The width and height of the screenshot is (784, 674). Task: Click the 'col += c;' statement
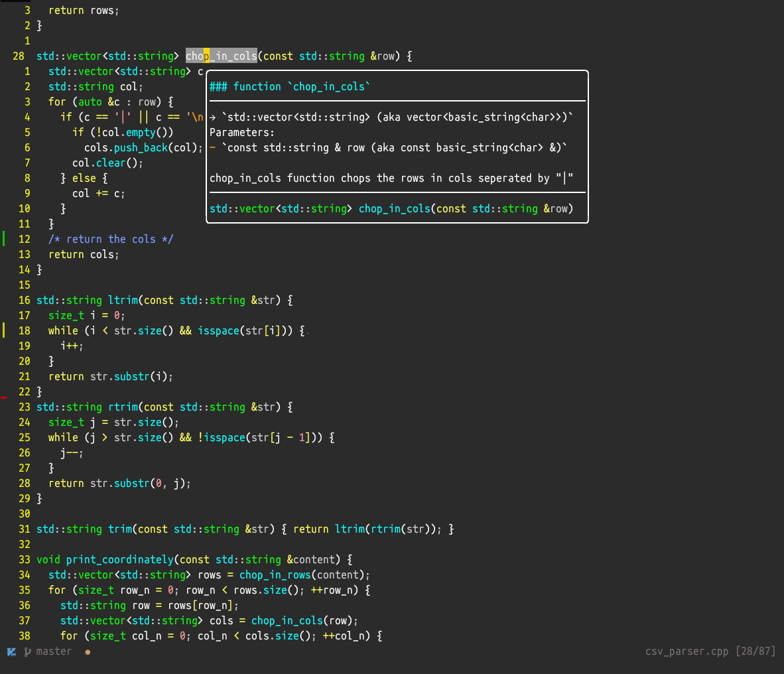coord(99,194)
